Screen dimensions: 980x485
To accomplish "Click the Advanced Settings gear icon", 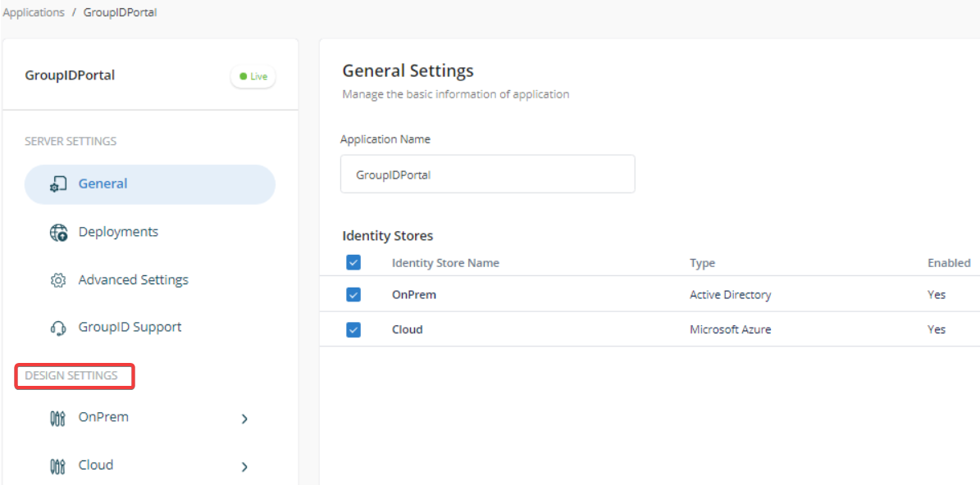I will pos(58,280).
